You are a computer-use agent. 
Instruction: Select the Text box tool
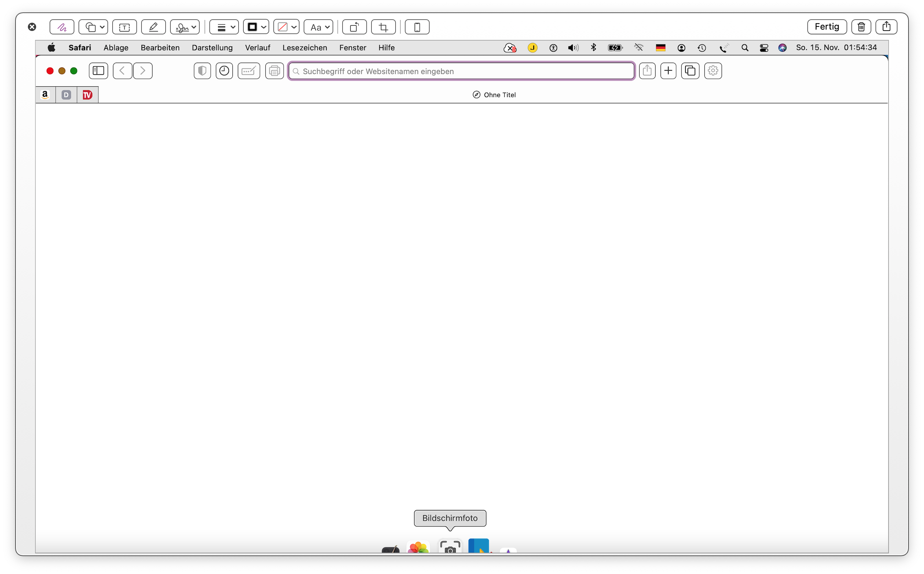124,27
